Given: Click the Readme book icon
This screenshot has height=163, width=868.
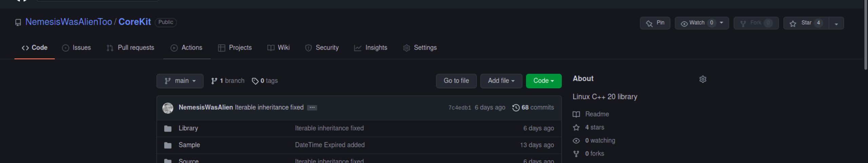Looking at the screenshot, I should click(576, 114).
